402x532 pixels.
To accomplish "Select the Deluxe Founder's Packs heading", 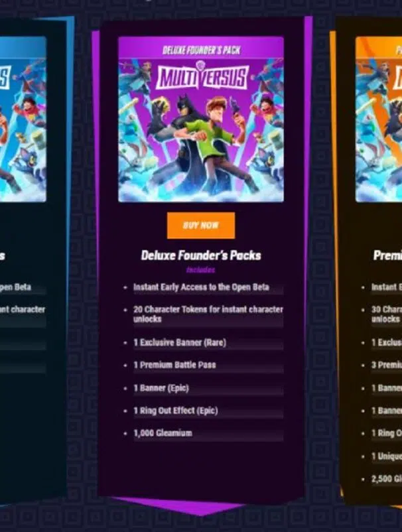I will (x=201, y=255).
